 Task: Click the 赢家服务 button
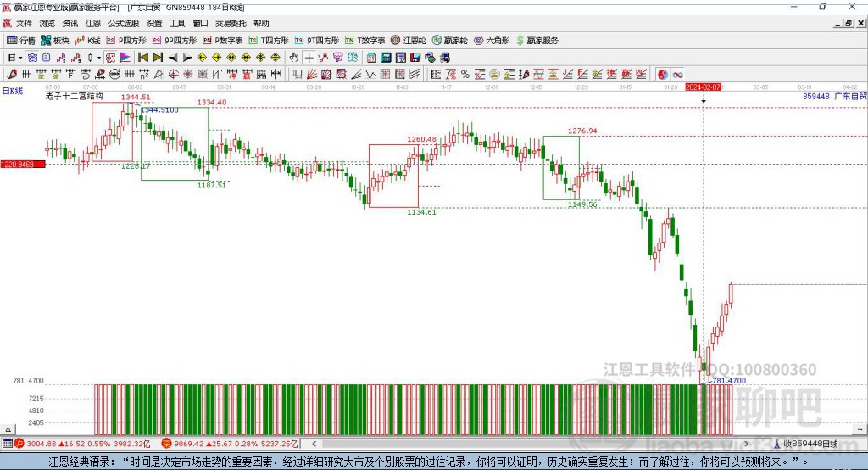537,40
